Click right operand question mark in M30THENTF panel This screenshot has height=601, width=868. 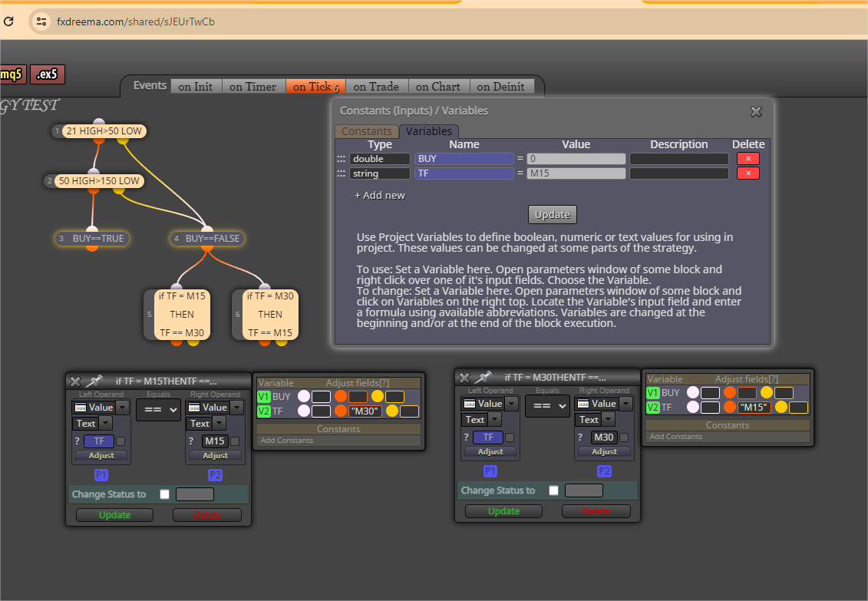(580, 438)
